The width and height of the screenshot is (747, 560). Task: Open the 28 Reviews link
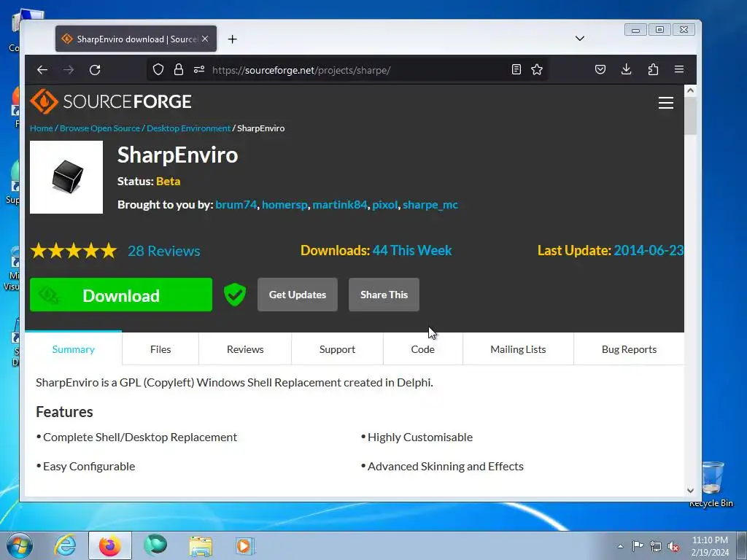coord(164,251)
